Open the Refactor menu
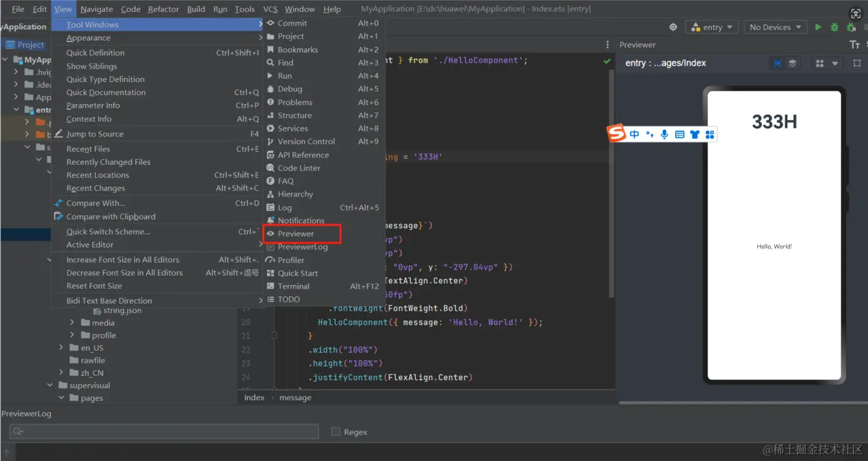This screenshot has width=868, height=461. tap(163, 9)
